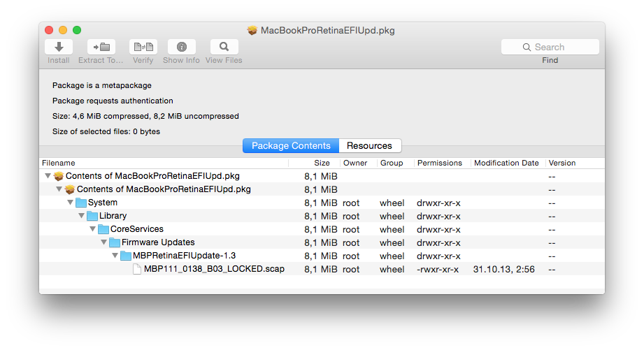Open the Extract To folder icon
This screenshot has width=644, height=350.
click(101, 47)
